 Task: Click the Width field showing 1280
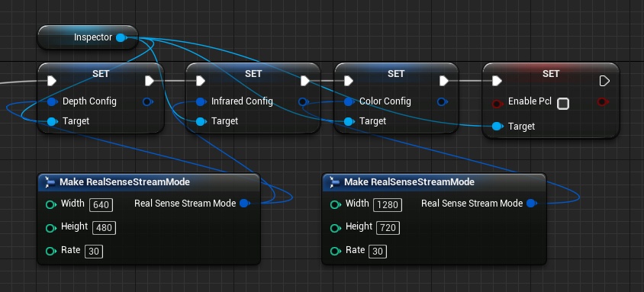388,204
